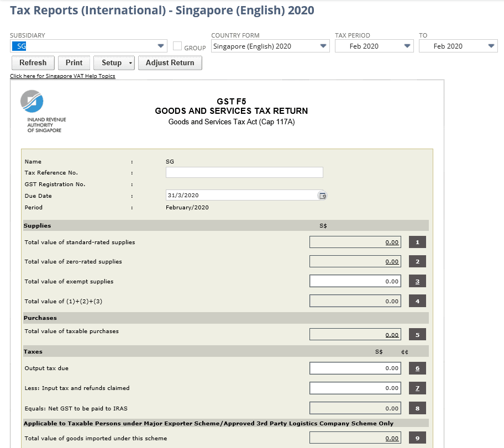Click the box 8 drilldown for net GST payable
504x448 pixels.
click(417, 408)
